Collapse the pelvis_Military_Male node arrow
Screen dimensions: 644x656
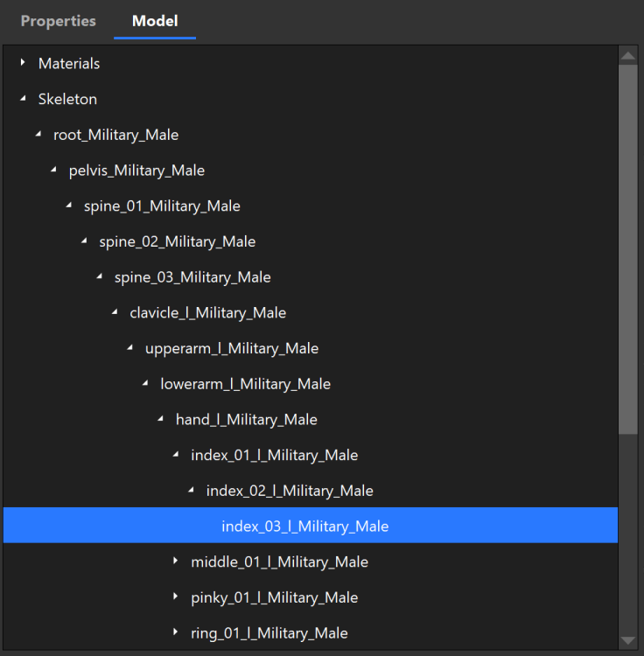53,171
